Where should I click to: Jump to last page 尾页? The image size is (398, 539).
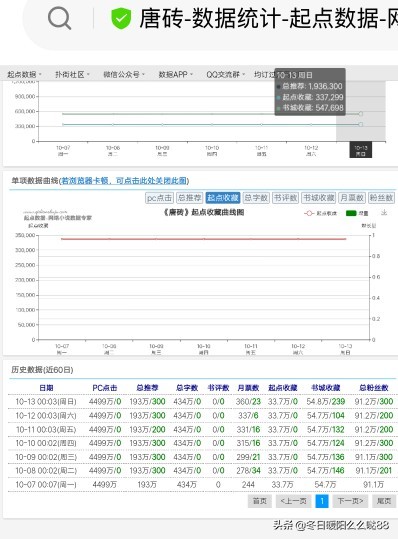tap(384, 501)
